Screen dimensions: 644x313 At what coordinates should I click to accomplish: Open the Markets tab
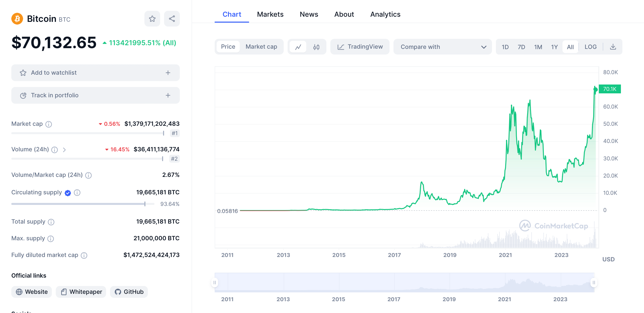coord(270,14)
